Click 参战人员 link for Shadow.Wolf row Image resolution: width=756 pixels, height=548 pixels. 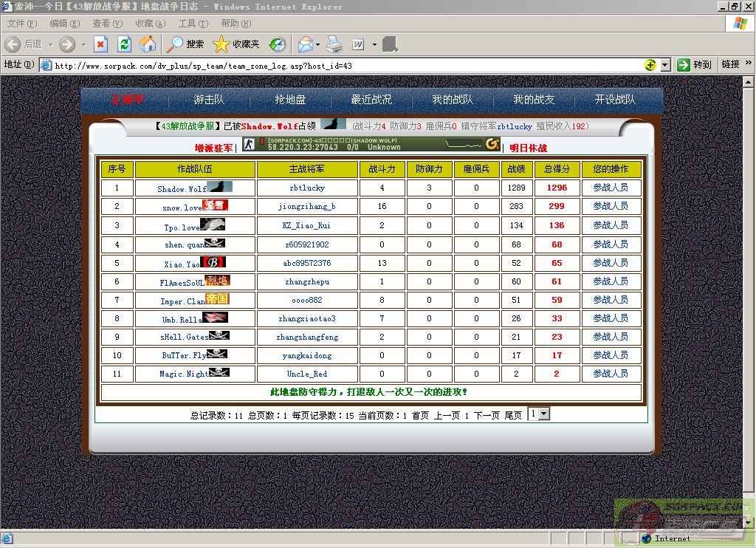611,188
